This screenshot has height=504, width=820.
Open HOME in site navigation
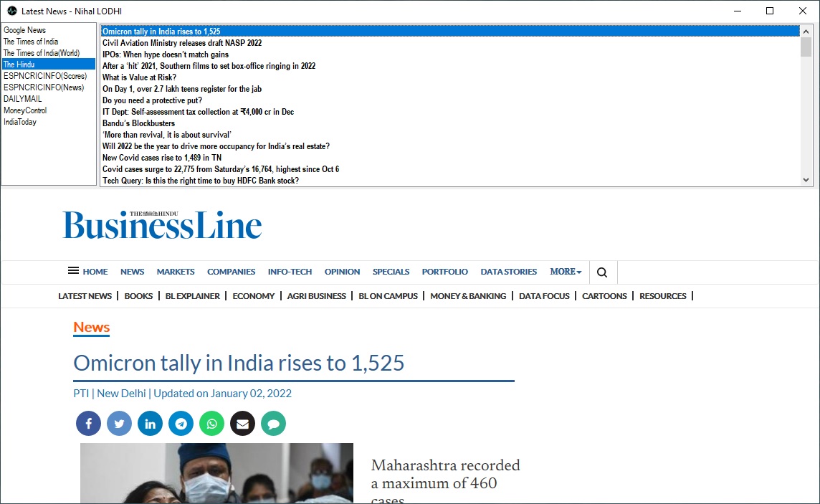(x=95, y=272)
